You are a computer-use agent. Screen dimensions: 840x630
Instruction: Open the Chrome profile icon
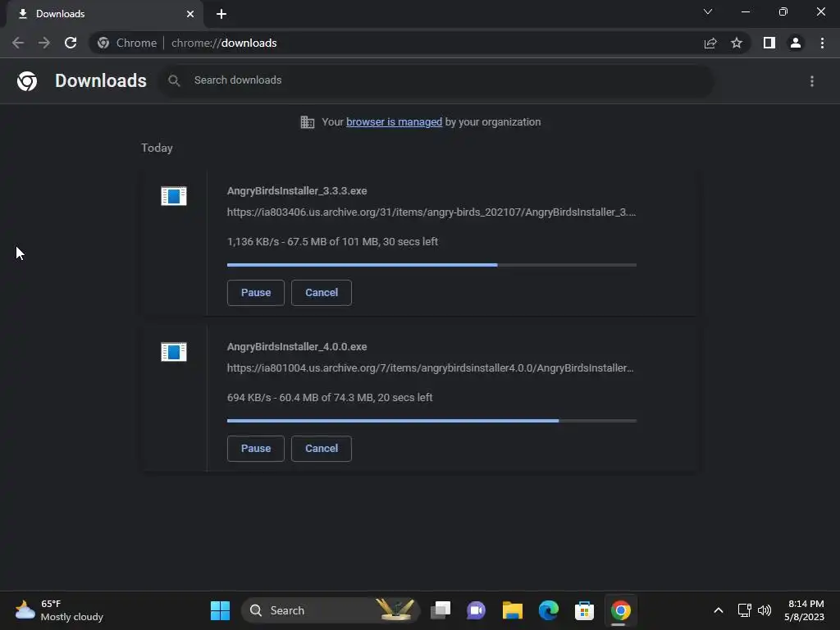tap(796, 43)
